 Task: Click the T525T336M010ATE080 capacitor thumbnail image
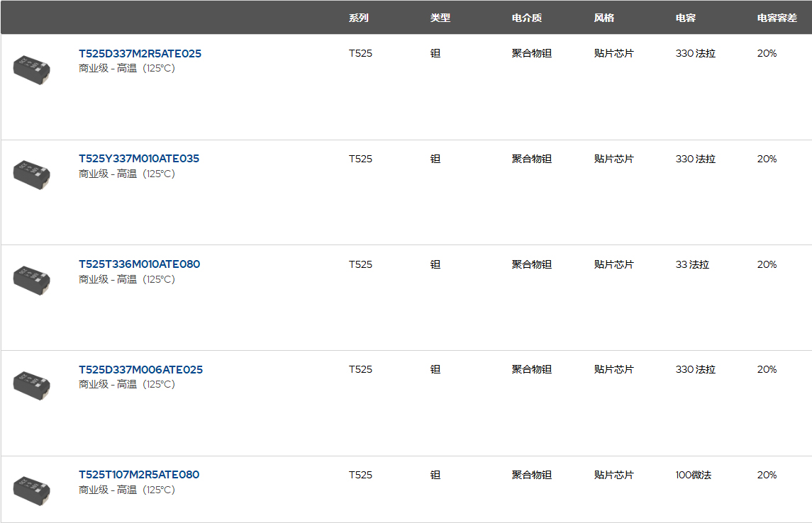click(32, 279)
